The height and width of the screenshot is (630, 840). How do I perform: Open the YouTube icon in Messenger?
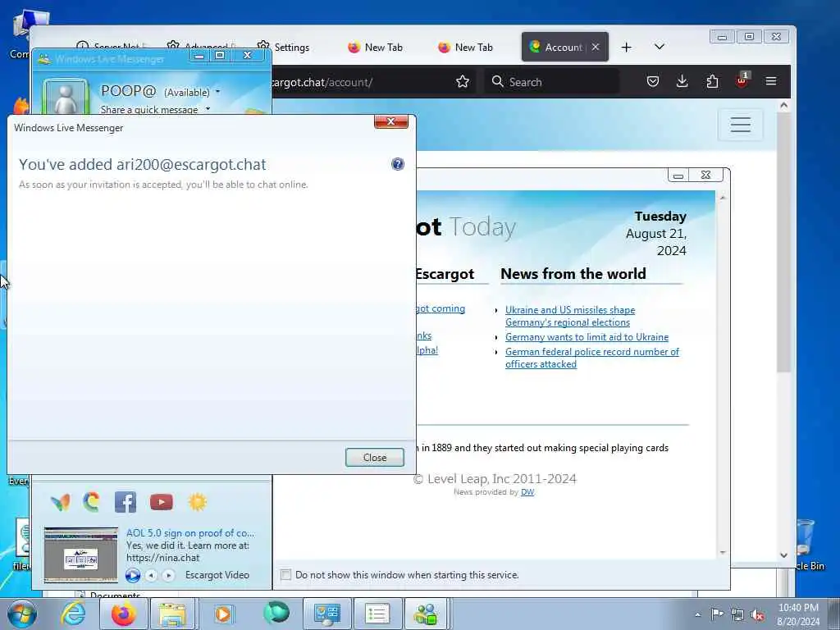tap(162, 502)
